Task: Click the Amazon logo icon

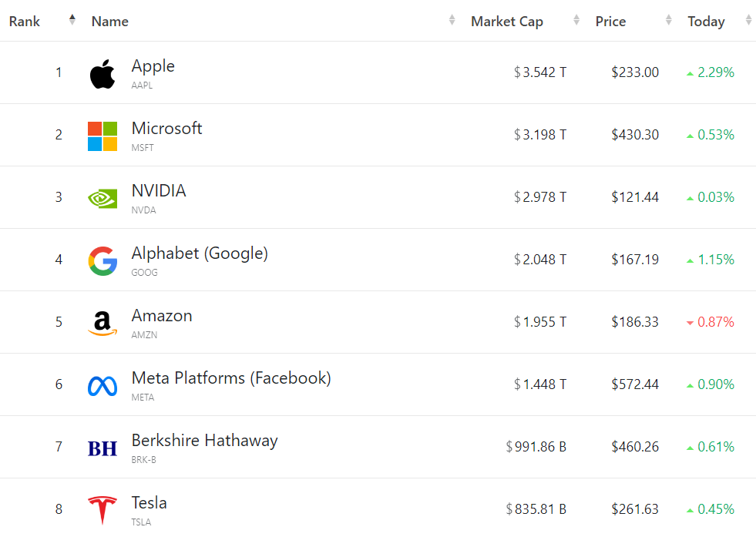Action: (x=102, y=324)
